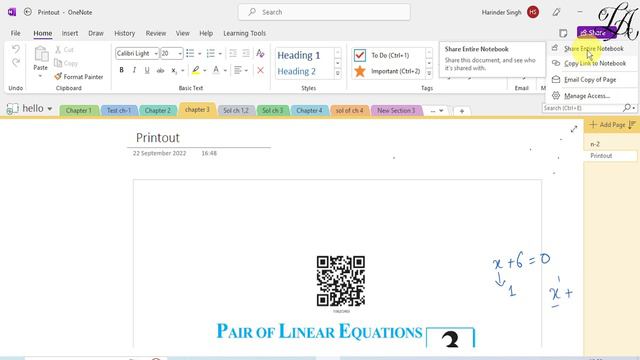This screenshot has width=640, height=360.
Task: Toggle underline formatting
Action: 147,70
